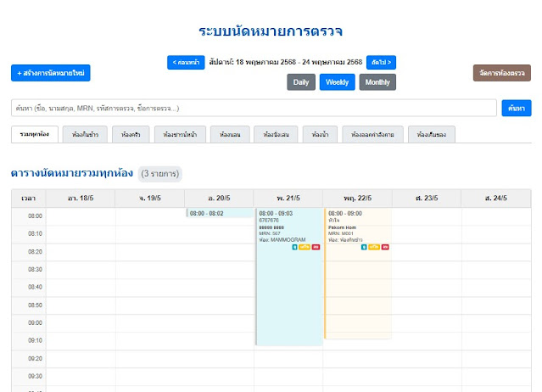Choose the ห้องออกกำลังกาย tab

(373, 134)
